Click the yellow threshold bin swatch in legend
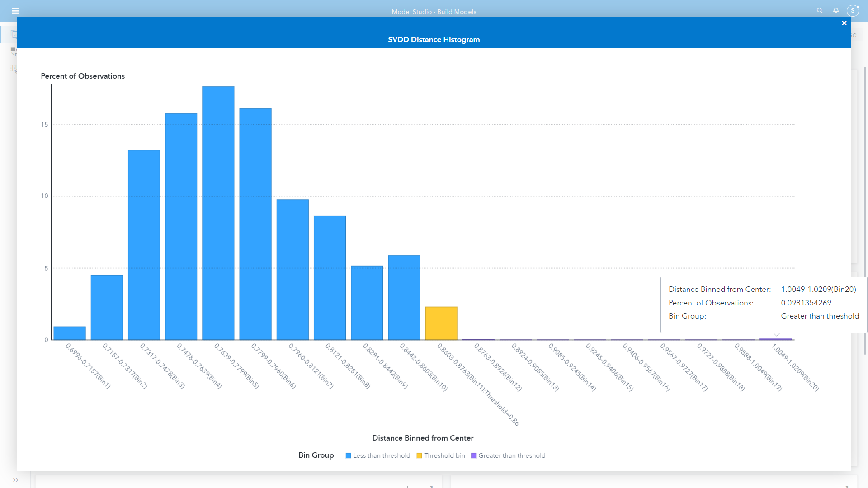 coord(420,455)
